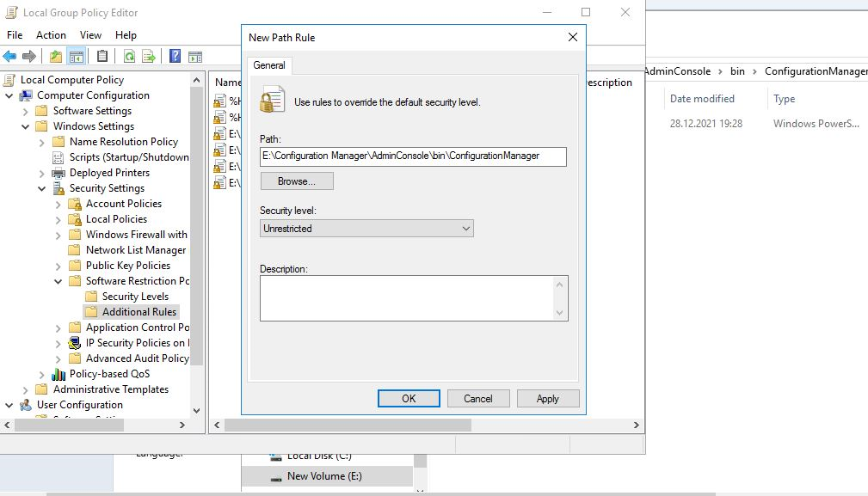Viewport: 868px width, 496px height.
Task: Open Help via the question mark icon
Action: [x=175, y=56]
